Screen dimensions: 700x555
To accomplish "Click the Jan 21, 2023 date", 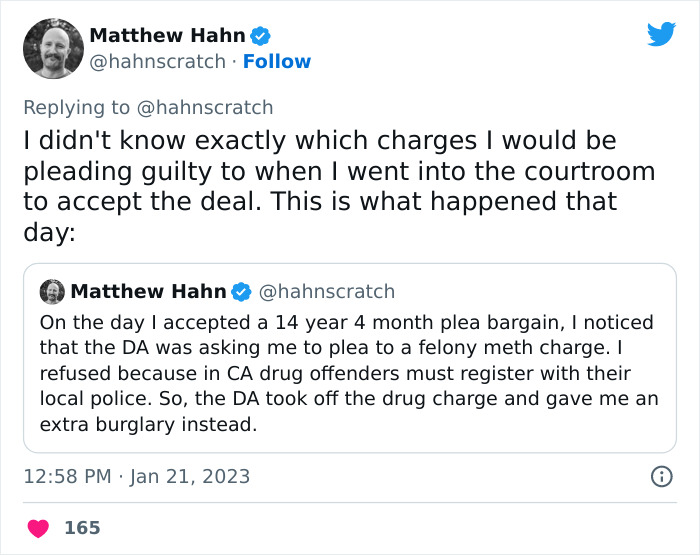I will coord(188,476).
